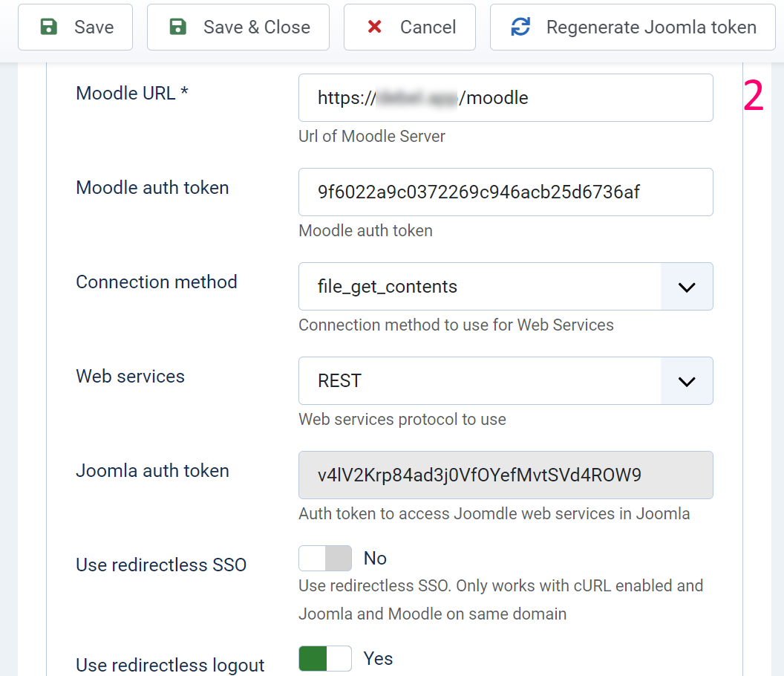
Task: Click 'Auth token to access Joomdle web services' text
Action: click(494, 514)
